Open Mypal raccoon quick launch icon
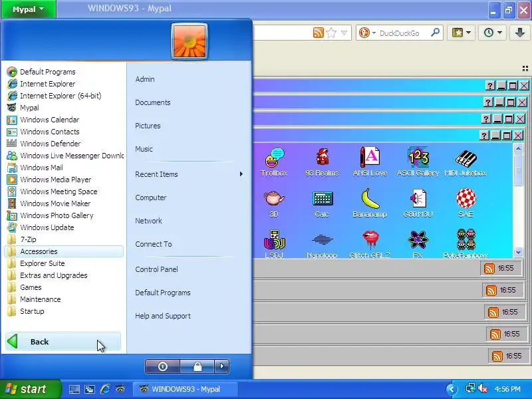The width and height of the screenshot is (532, 399). (x=120, y=389)
